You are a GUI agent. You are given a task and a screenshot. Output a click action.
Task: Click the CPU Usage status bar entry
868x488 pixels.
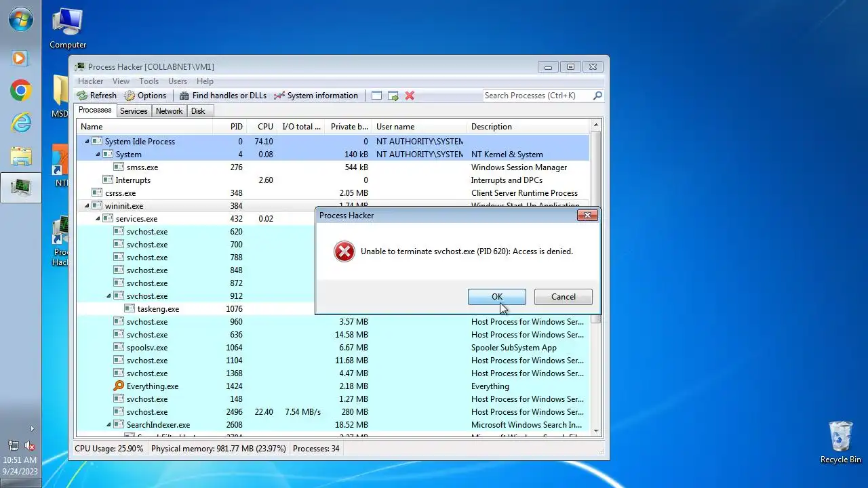pyautogui.click(x=109, y=449)
